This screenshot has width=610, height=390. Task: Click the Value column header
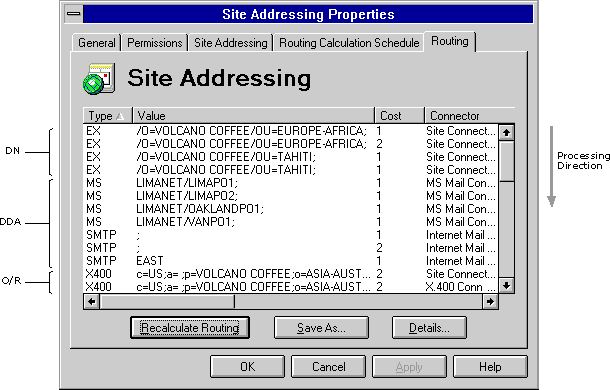[253, 116]
